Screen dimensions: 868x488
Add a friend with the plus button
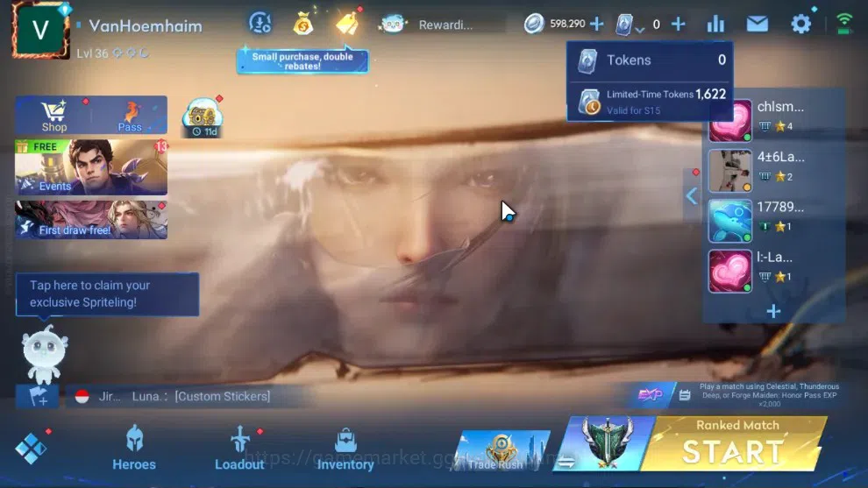coord(773,312)
